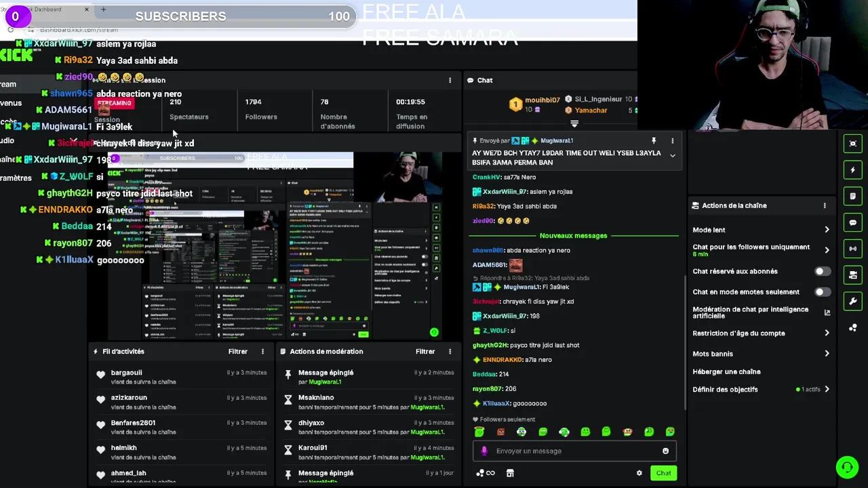Expand chat leaderboard chevron under Yamachar

[574, 124]
